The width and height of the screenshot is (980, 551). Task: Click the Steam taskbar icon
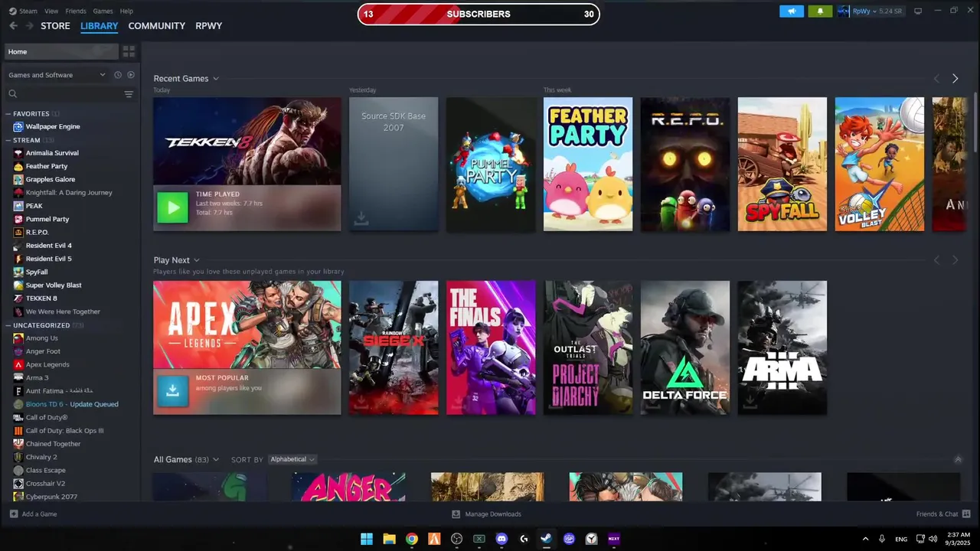(x=546, y=539)
